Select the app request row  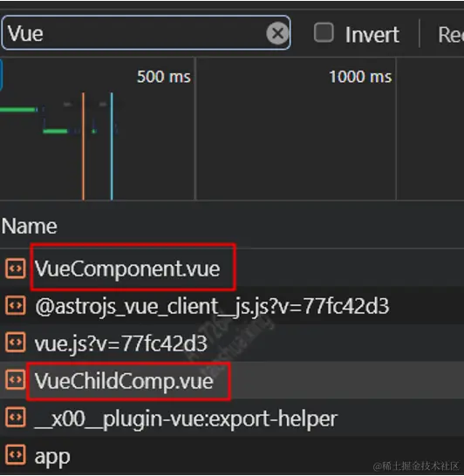click(x=232, y=455)
